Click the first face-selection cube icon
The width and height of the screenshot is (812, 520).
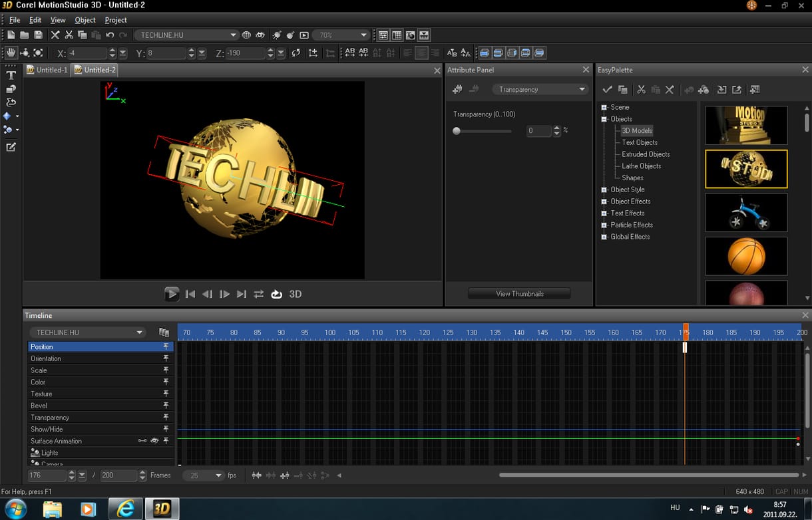[x=485, y=53]
